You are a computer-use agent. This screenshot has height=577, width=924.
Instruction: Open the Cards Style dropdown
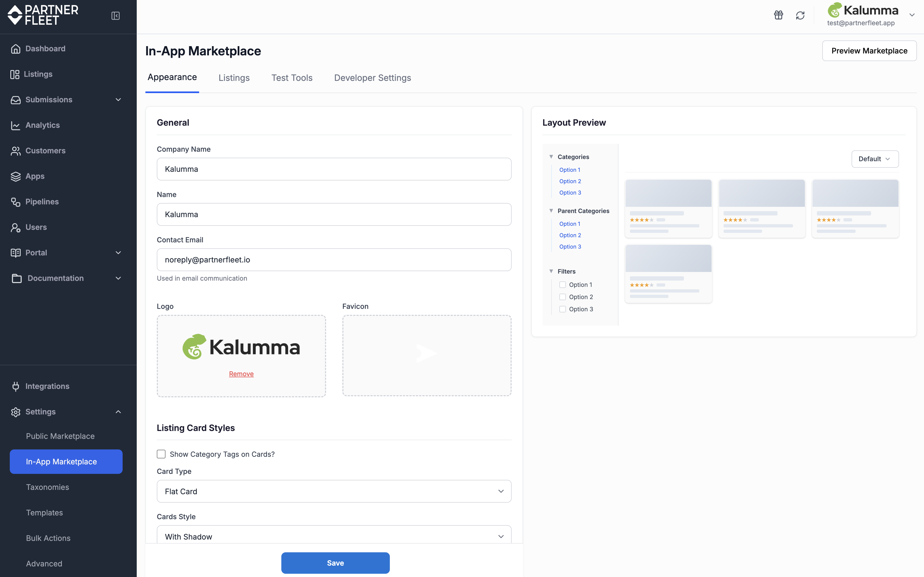click(334, 535)
